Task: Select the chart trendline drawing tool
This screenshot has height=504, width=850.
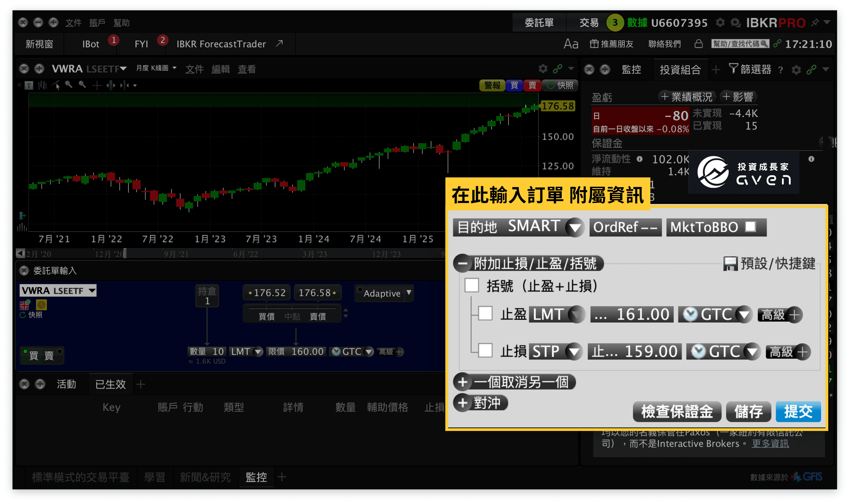Action: [56, 85]
